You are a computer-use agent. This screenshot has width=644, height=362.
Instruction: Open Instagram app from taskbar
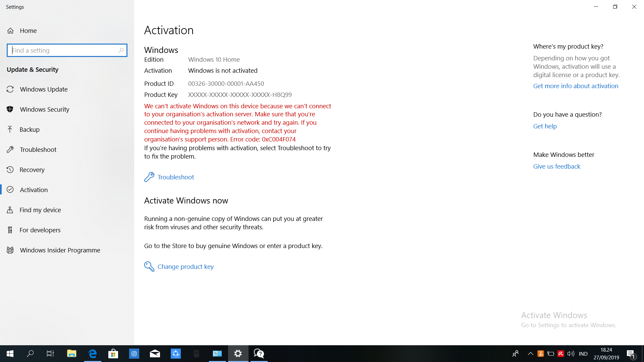coord(134,354)
